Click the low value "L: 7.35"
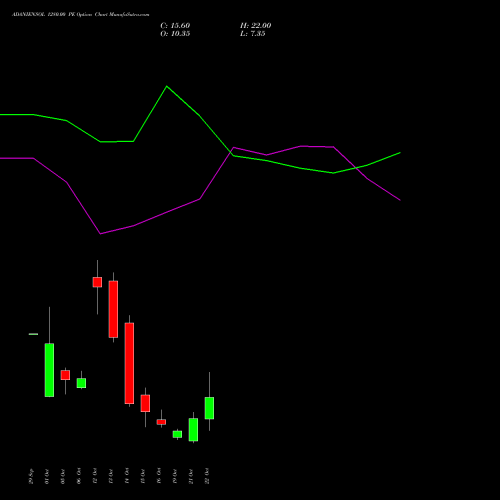 (x=252, y=34)
